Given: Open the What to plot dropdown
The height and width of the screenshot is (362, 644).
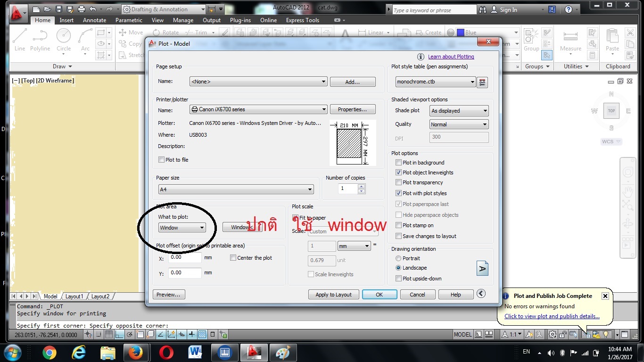Looking at the screenshot, I should pos(182,228).
